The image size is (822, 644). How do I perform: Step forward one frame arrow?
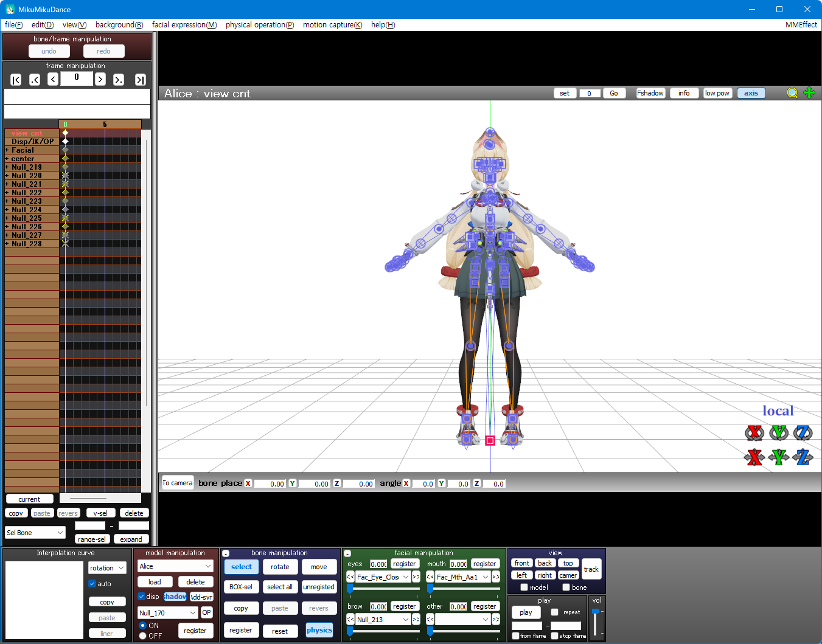coord(100,79)
